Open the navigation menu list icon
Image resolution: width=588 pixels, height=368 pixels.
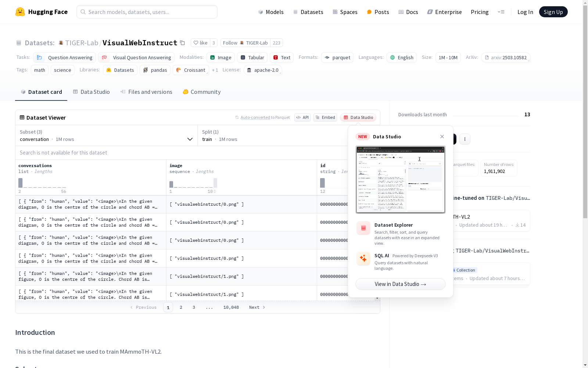coord(501,12)
